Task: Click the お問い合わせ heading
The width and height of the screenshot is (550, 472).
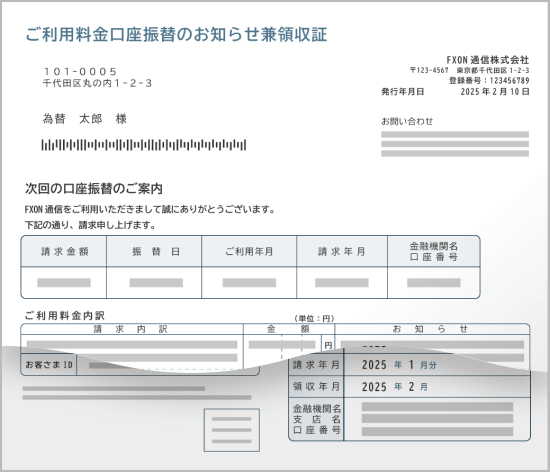Action: [407, 121]
